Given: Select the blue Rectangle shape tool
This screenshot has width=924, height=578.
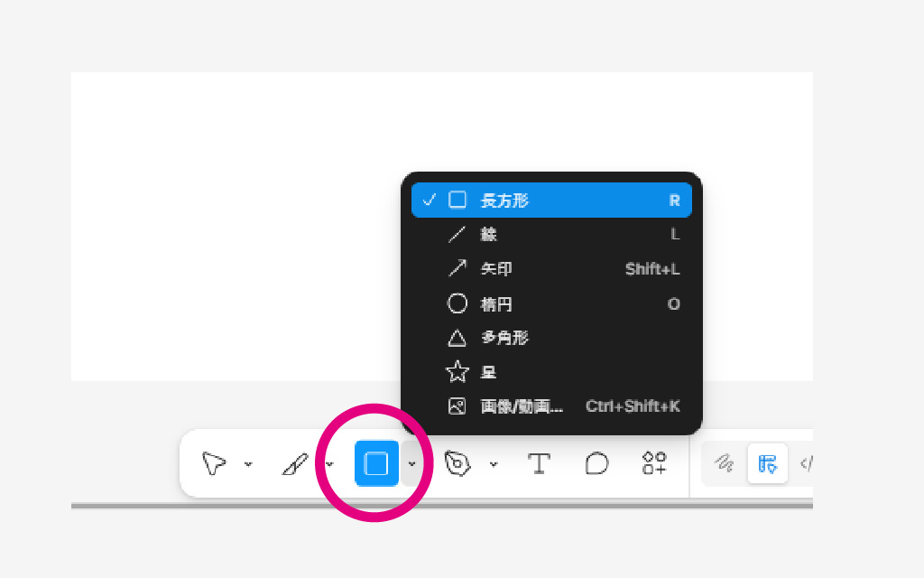Looking at the screenshot, I should coord(376,464).
